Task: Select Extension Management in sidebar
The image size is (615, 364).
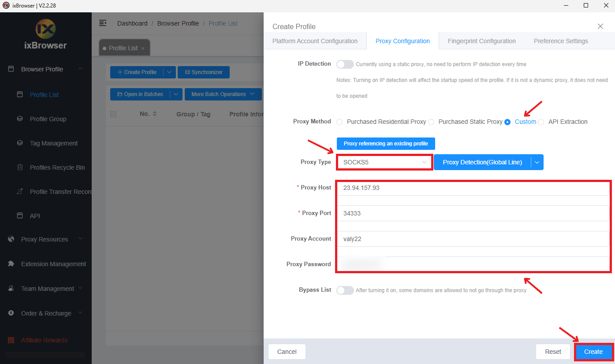Action: coord(54,264)
